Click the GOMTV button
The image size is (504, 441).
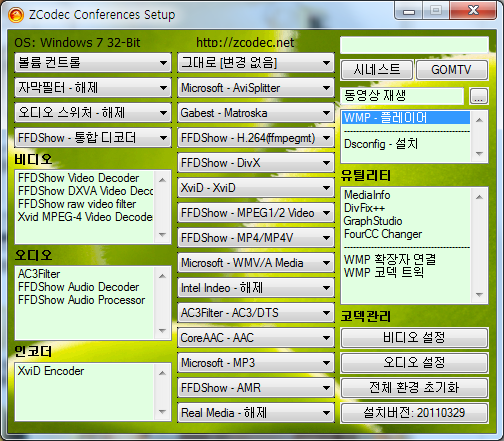tap(452, 70)
